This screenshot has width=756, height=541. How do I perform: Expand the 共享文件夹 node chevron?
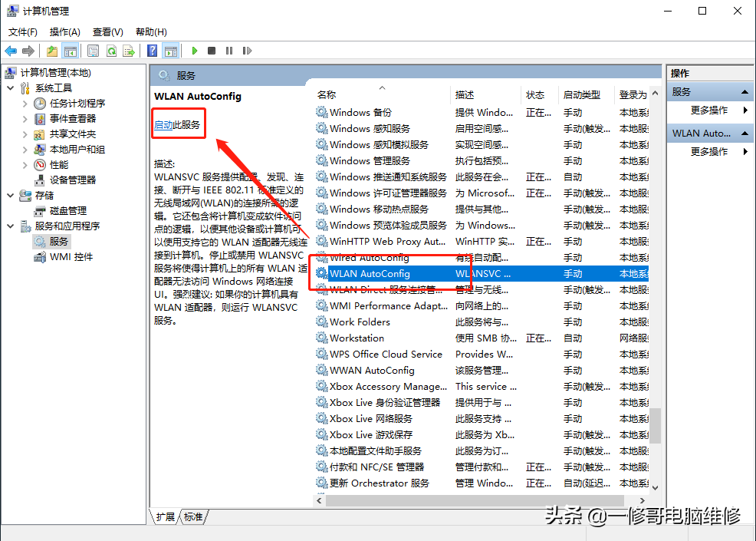click(x=25, y=134)
